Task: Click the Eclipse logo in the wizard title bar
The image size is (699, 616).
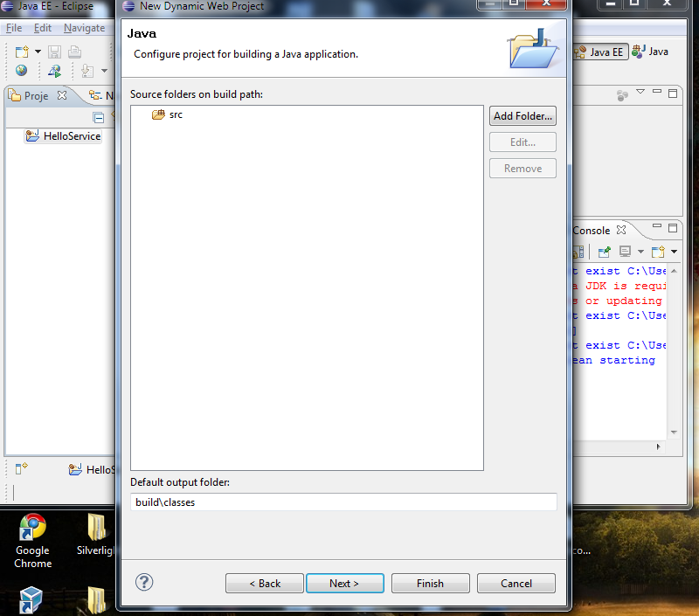Action: 128,6
